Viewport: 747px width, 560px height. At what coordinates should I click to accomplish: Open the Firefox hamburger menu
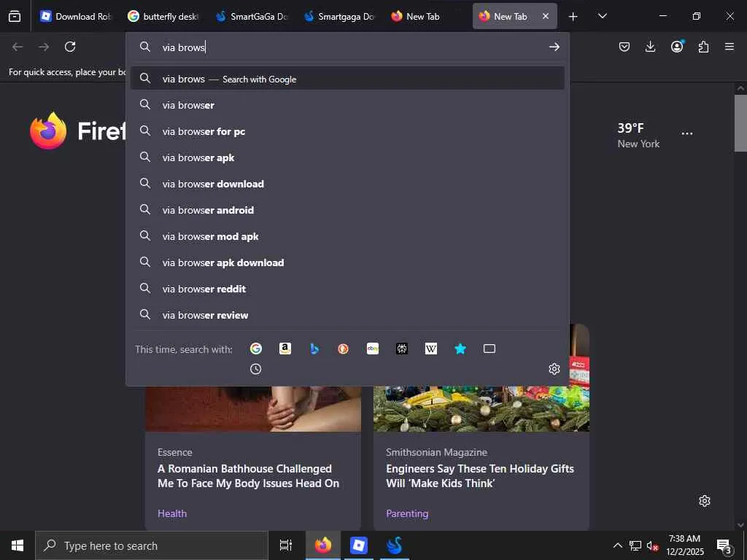729,47
